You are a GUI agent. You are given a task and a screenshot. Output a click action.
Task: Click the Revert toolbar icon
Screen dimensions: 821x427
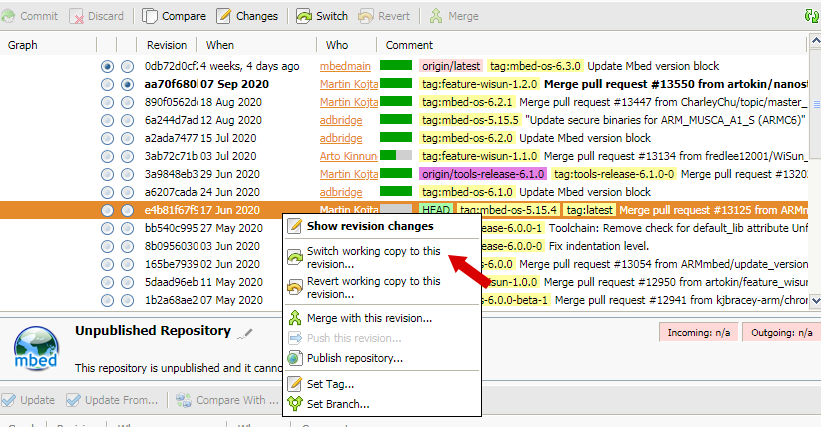click(x=365, y=16)
